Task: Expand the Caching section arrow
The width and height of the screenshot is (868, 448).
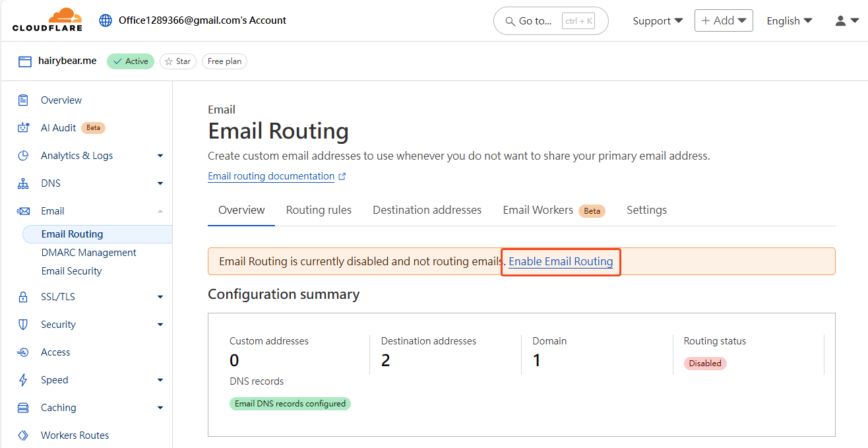Action: click(160, 408)
